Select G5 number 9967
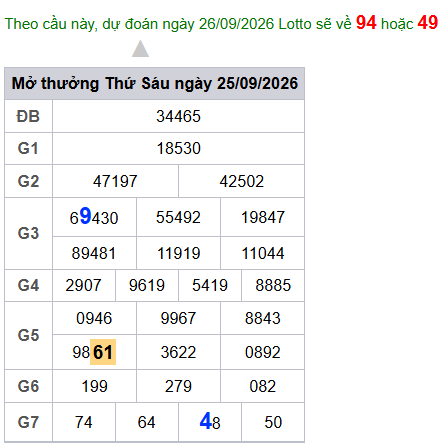Screen dimensions: 447x447 178,318
